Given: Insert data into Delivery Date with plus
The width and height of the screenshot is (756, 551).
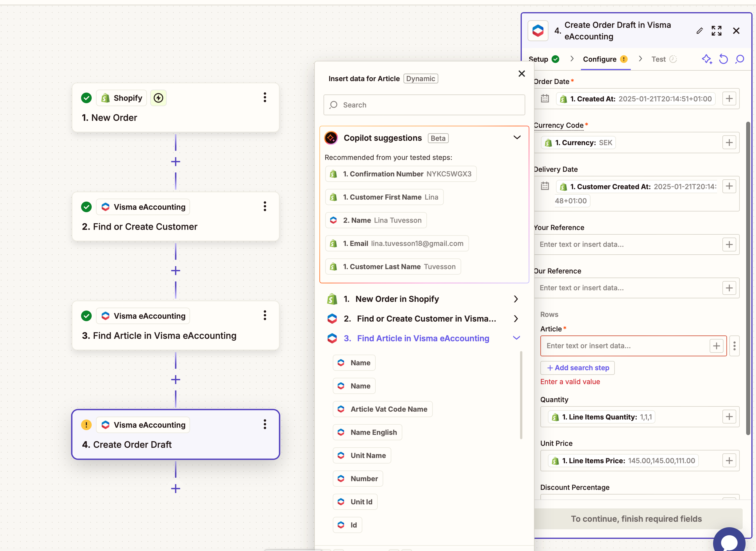Looking at the screenshot, I should [729, 186].
